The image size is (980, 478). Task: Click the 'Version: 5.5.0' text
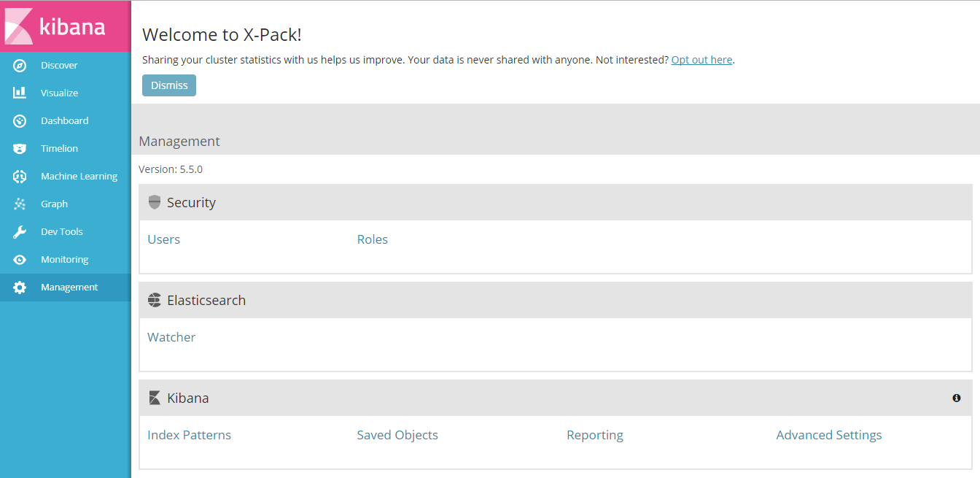171,169
